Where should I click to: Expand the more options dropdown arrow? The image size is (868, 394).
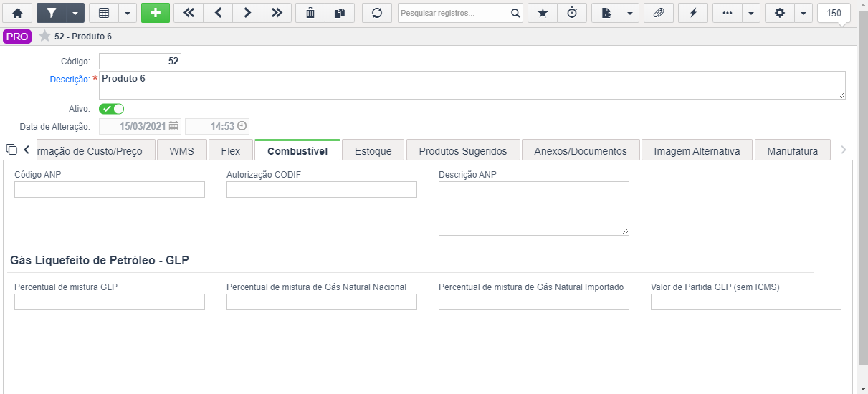click(x=750, y=13)
